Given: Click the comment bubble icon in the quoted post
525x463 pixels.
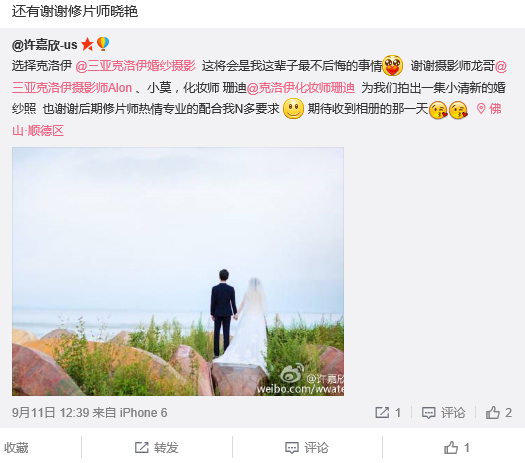Looking at the screenshot, I should point(428,413).
